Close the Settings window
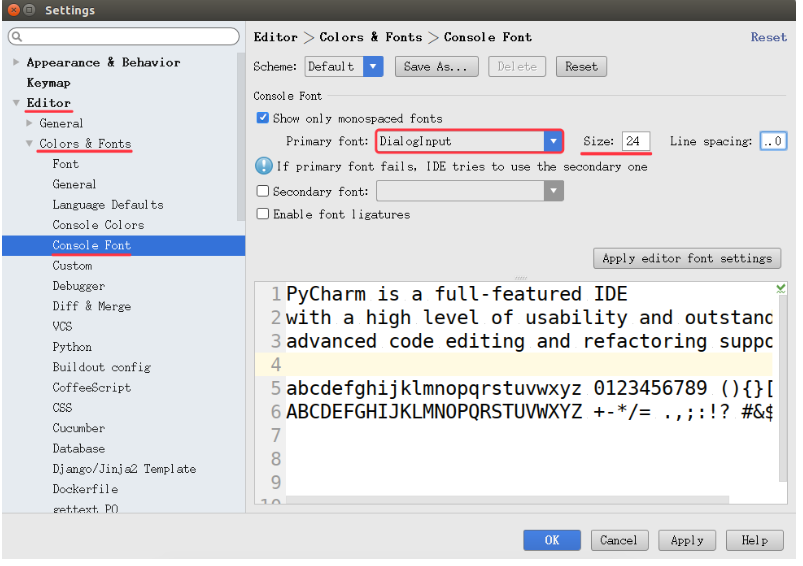803x566 pixels. coord(14,10)
